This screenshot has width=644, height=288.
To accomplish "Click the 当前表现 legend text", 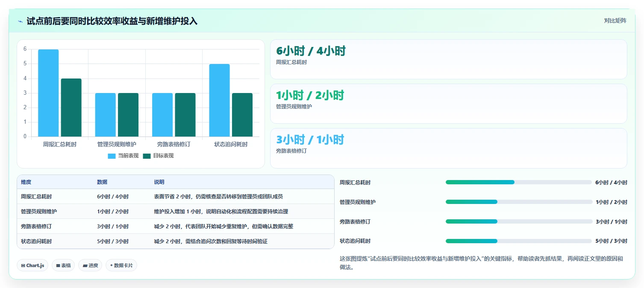I will coord(128,156).
